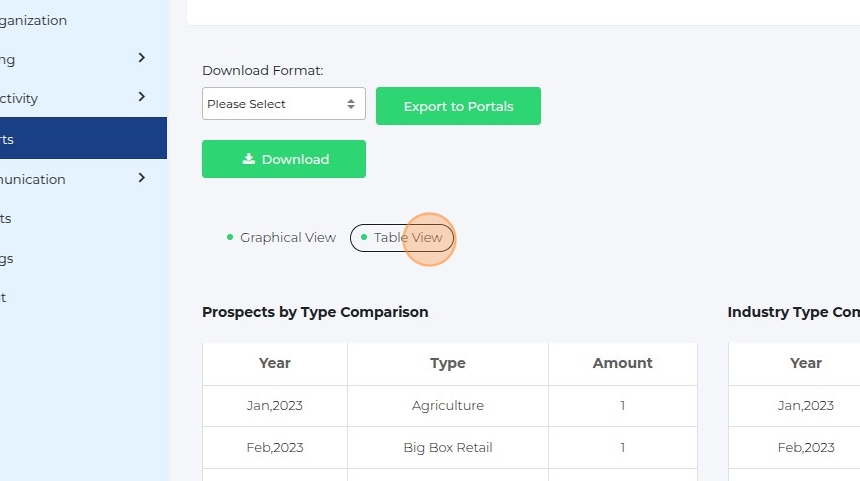Click the green dot beside Graphical View
The image size is (860, 481).
(230, 237)
